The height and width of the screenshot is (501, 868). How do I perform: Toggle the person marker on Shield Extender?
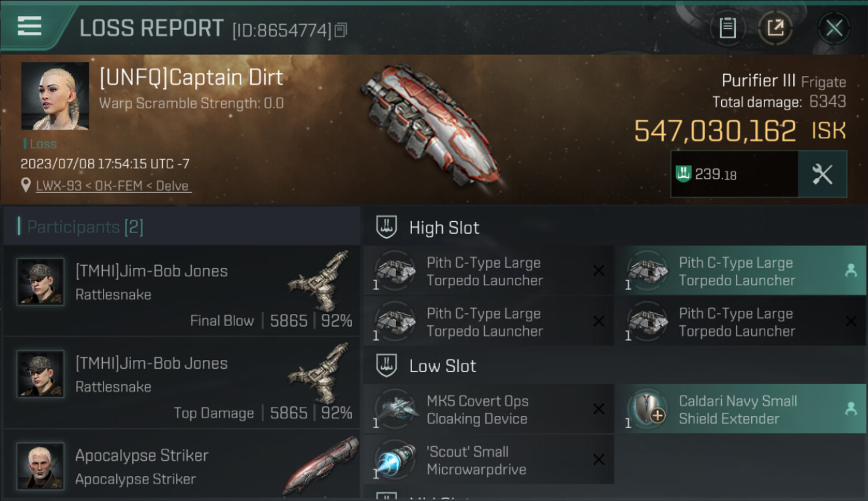point(851,409)
